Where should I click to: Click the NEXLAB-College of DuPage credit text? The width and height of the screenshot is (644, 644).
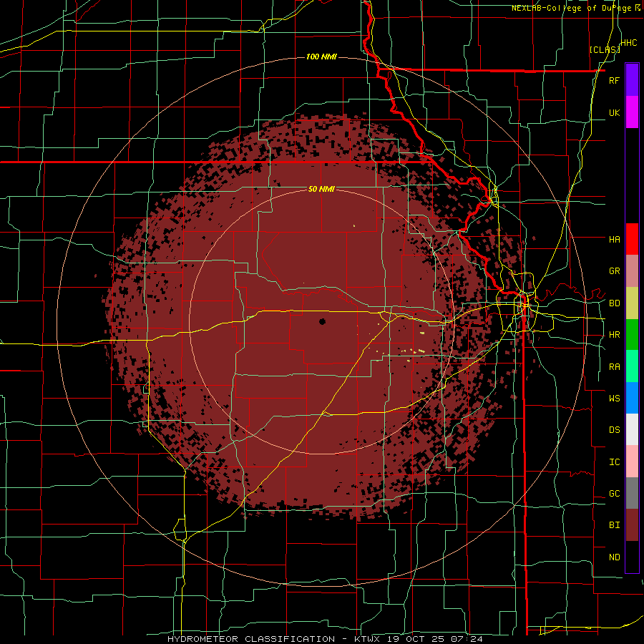point(572,8)
